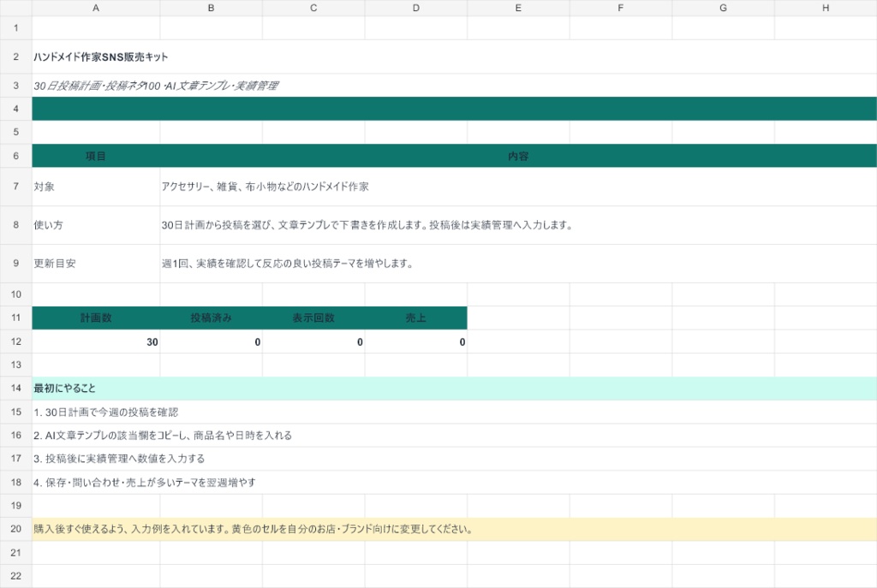This screenshot has height=588, width=877.
Task: Click the yellow note starting 購入後すぐ使えるよう
Action: [x=454, y=529]
